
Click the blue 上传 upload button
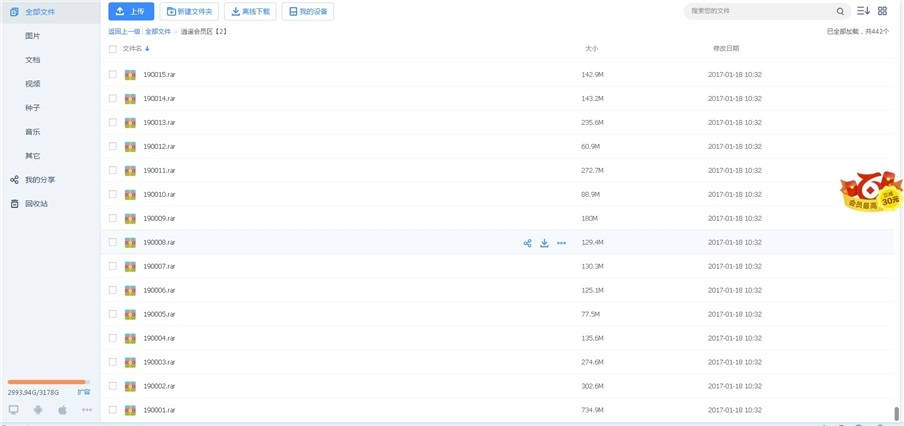[x=131, y=12]
